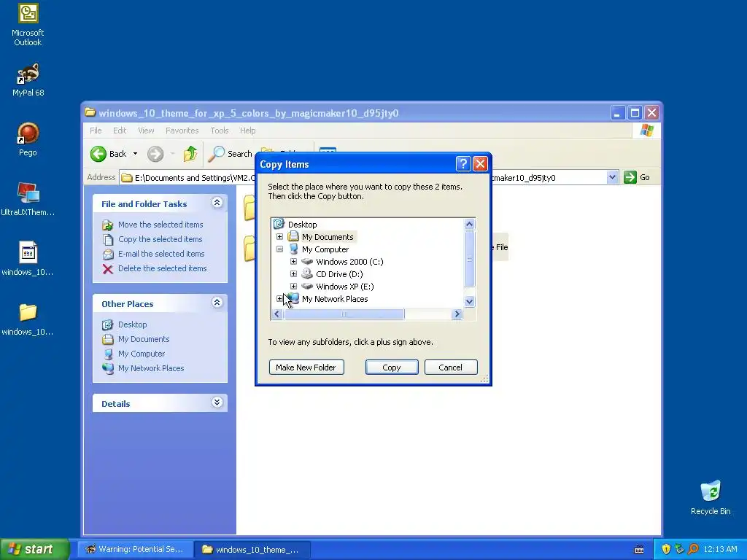The height and width of the screenshot is (560, 747).
Task: Click Delete the selected items link
Action: pos(163,268)
